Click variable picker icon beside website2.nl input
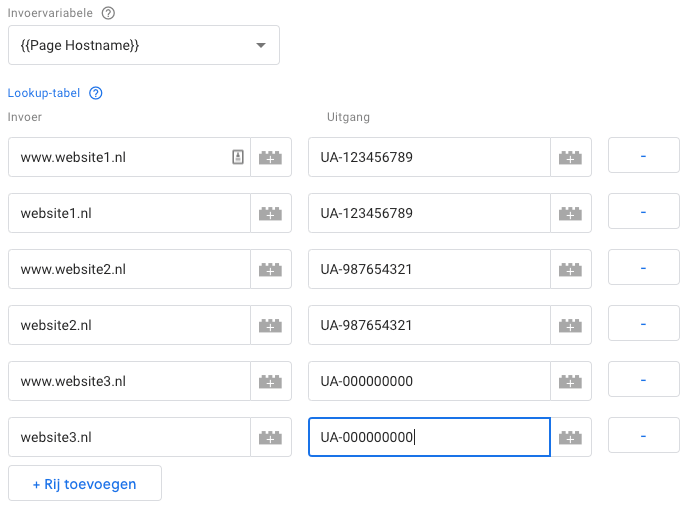The width and height of the screenshot is (688, 508). 271,325
